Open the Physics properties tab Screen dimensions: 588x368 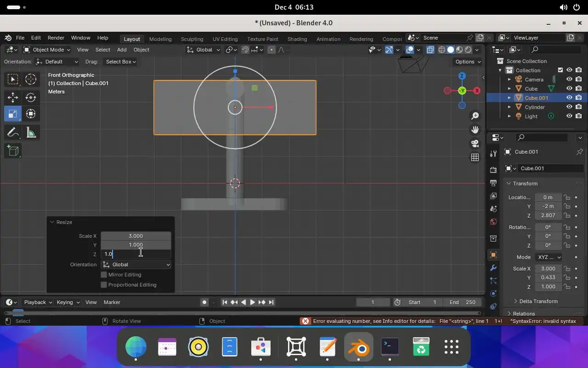point(493,293)
